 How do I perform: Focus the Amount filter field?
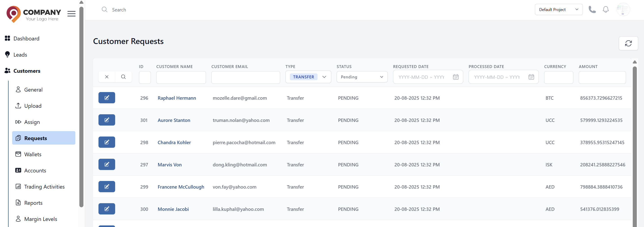pos(602,77)
